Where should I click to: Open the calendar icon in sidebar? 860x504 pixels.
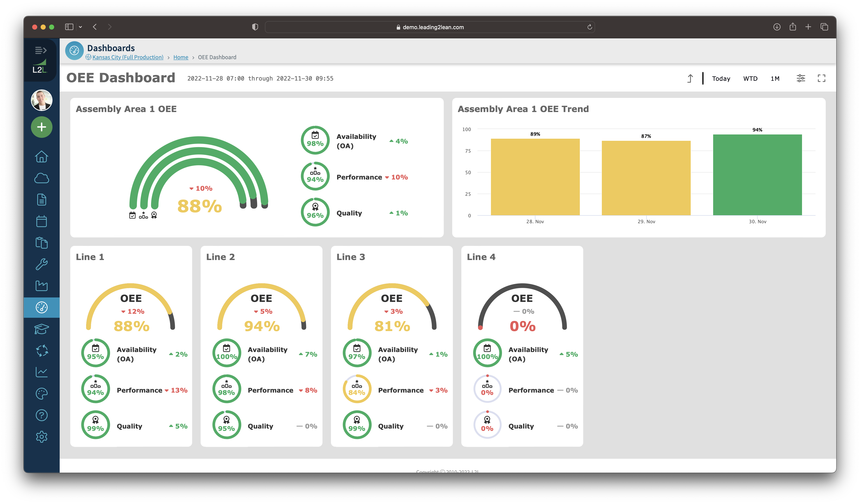pyautogui.click(x=42, y=221)
